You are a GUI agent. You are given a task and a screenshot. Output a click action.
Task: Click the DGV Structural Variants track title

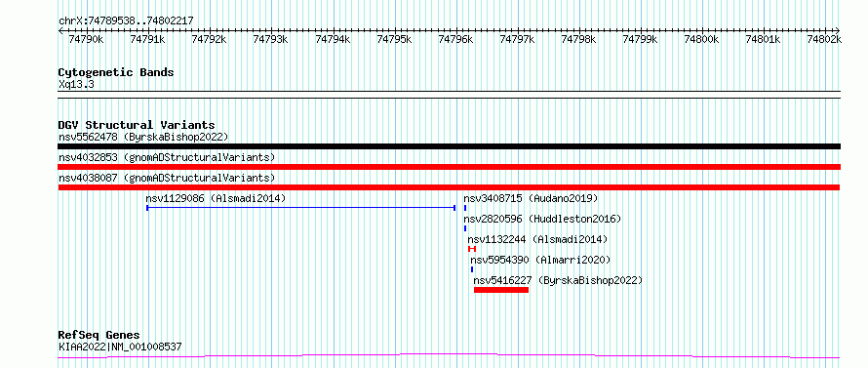pyautogui.click(x=137, y=125)
